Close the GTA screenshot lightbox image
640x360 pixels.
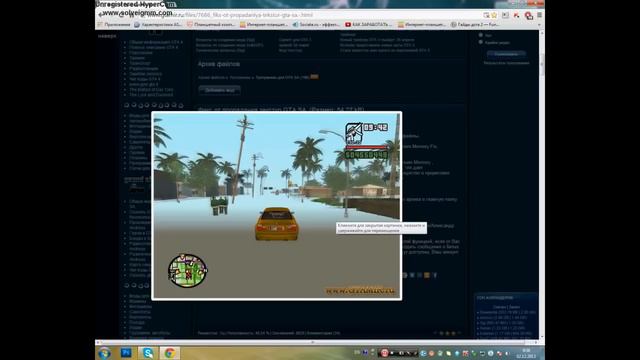coord(277,206)
